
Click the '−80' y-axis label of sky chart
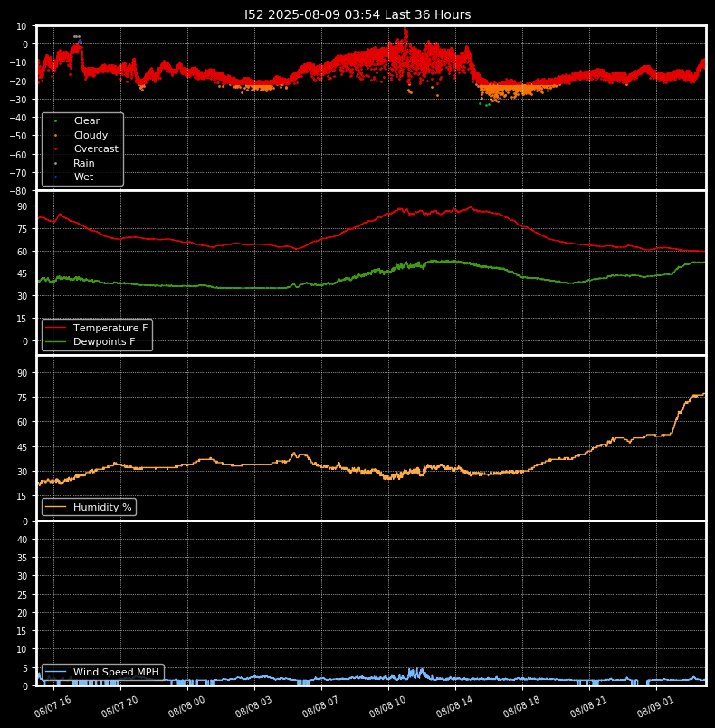(19, 191)
